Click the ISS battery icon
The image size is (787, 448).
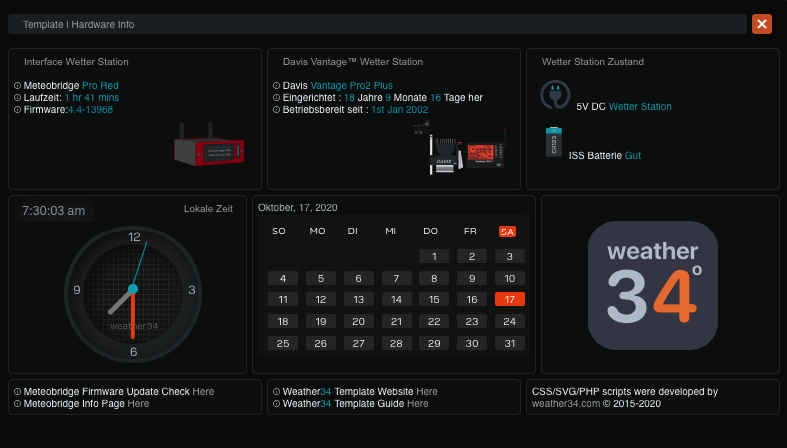point(554,142)
